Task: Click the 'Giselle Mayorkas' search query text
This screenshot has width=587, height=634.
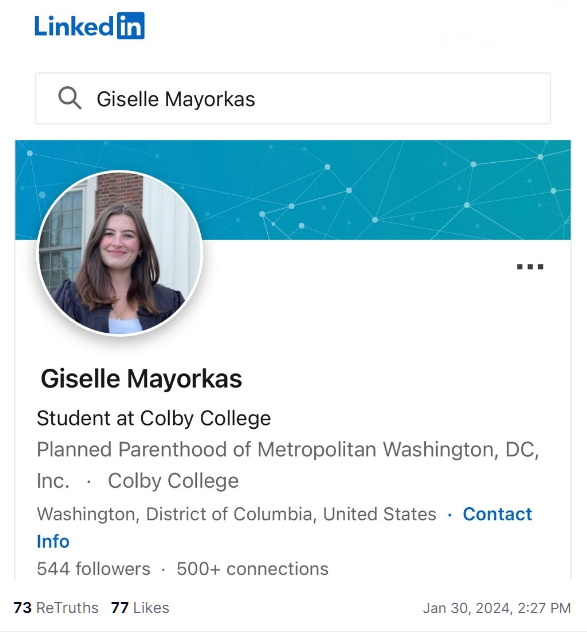Action: point(176,99)
